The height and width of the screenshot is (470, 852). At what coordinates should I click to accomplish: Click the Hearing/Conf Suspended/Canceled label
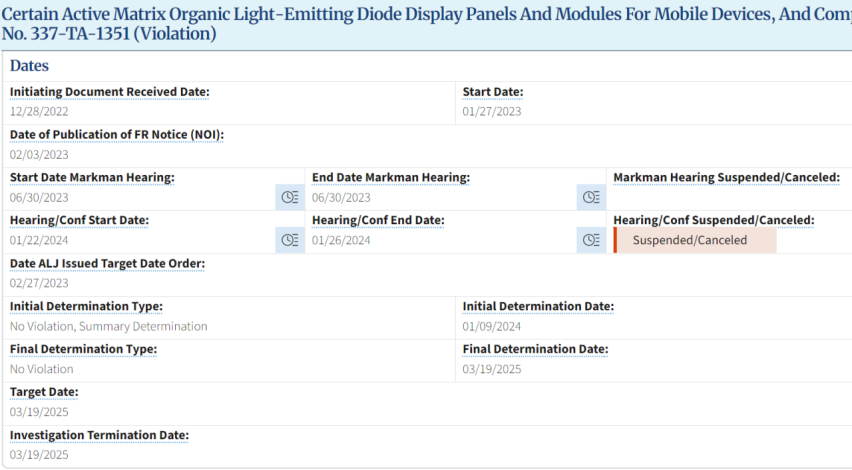pos(714,220)
